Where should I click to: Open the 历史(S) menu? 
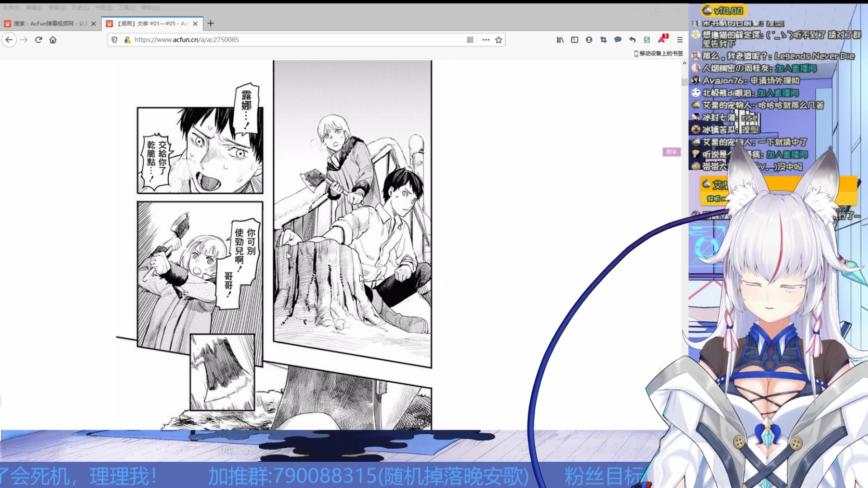click(x=80, y=8)
